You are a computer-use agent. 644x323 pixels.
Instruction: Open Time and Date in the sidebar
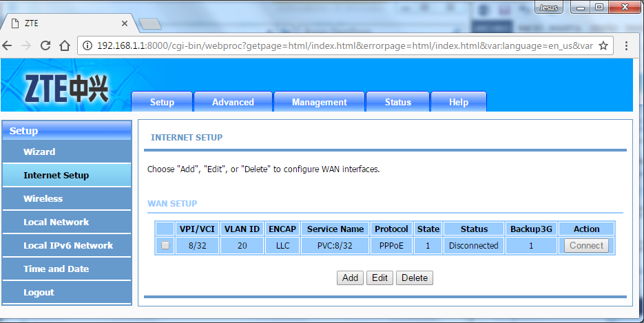coord(67,269)
